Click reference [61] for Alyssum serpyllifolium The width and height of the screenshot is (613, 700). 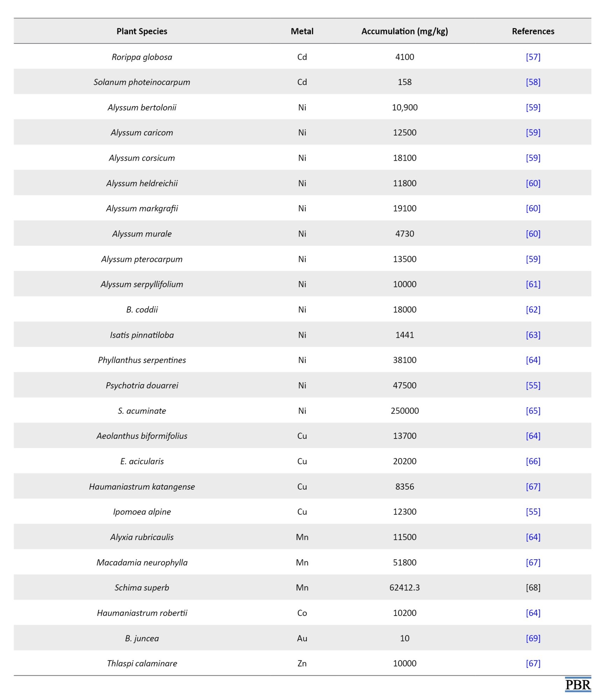click(x=533, y=284)
